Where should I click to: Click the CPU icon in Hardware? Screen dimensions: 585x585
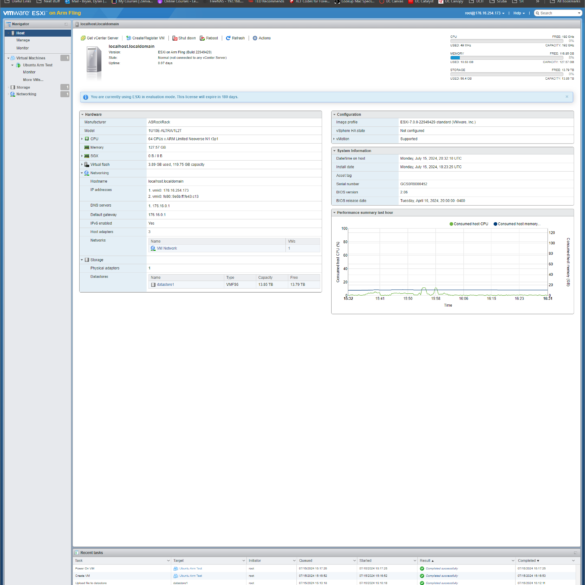tap(87, 139)
